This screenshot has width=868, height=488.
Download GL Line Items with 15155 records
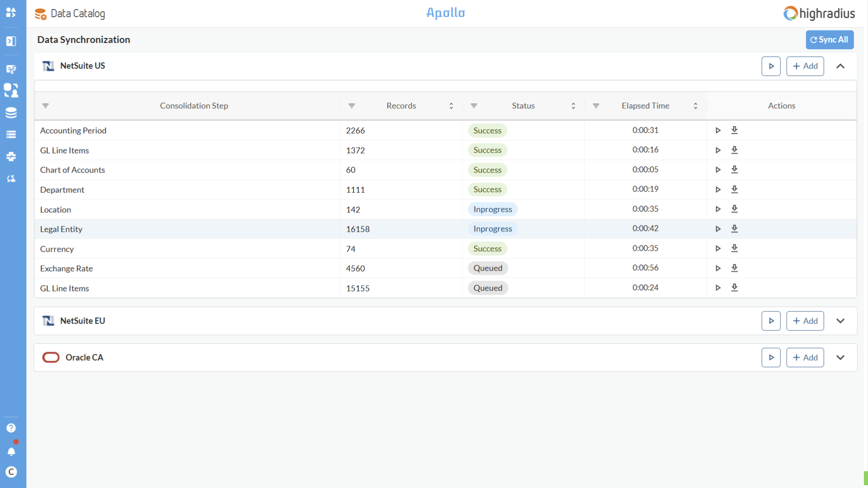pyautogui.click(x=735, y=287)
